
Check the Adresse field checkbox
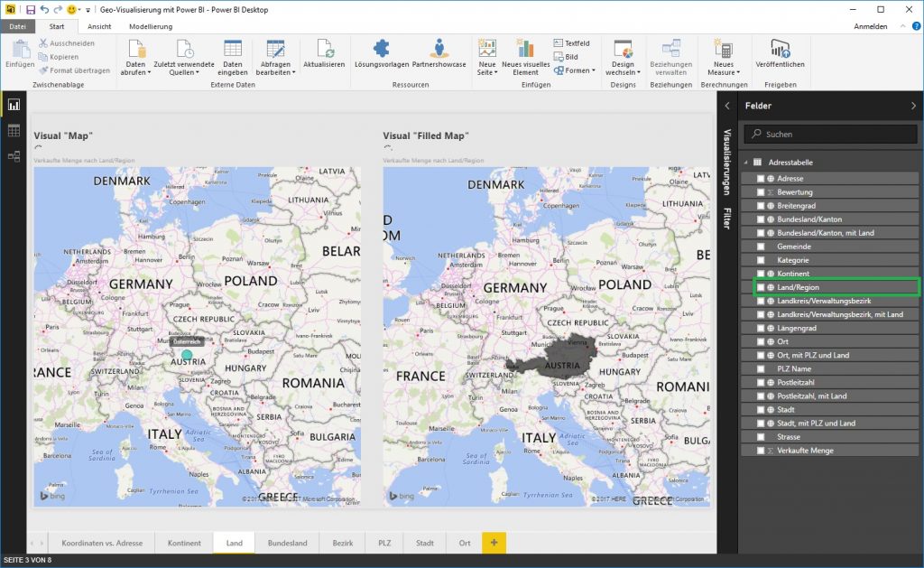coord(762,178)
